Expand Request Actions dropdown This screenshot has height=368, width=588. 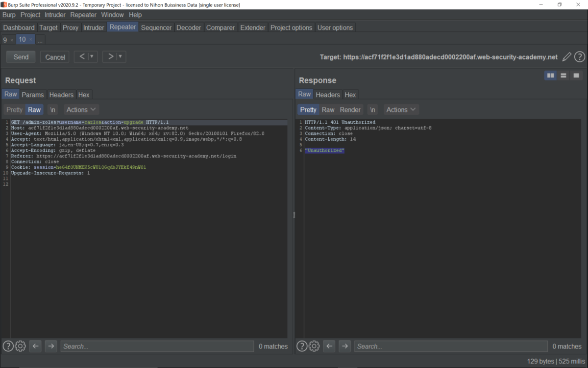click(x=81, y=109)
